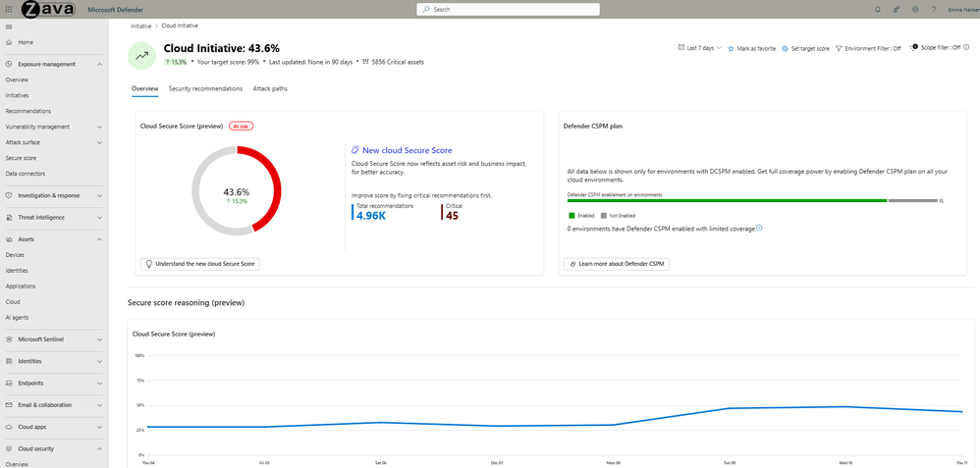Open the settings gear icon
The image size is (980, 468).
pos(915,10)
